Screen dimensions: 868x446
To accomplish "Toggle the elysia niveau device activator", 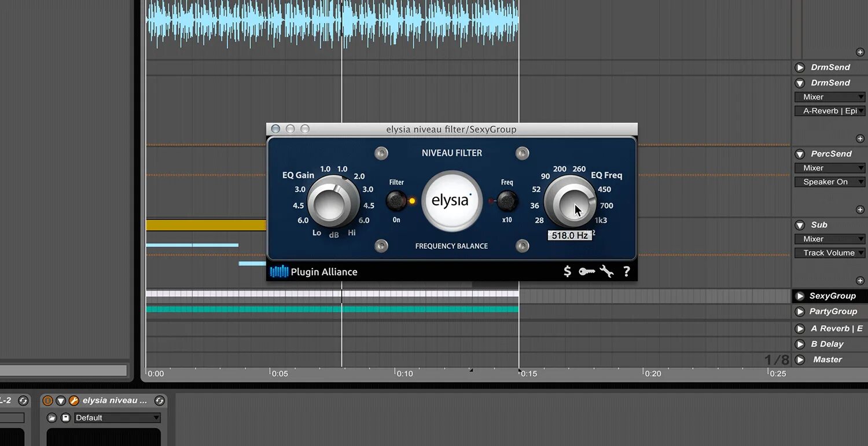I will [48, 400].
